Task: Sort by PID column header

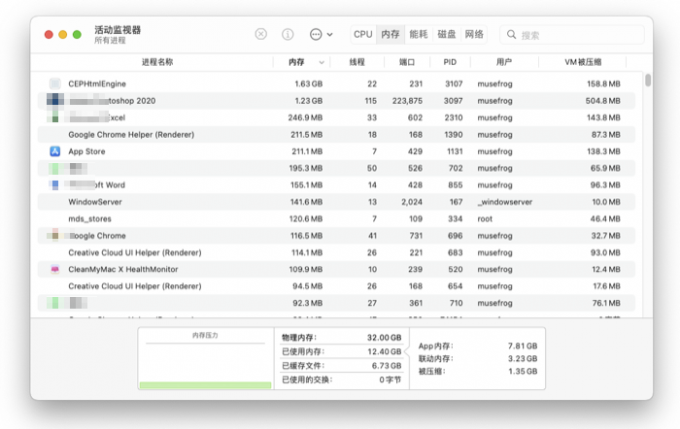Action: click(450, 62)
